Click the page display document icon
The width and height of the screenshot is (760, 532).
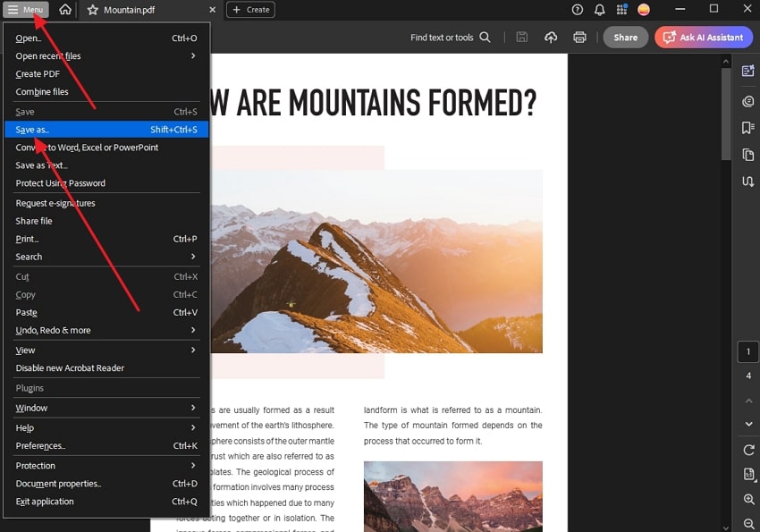click(x=748, y=475)
